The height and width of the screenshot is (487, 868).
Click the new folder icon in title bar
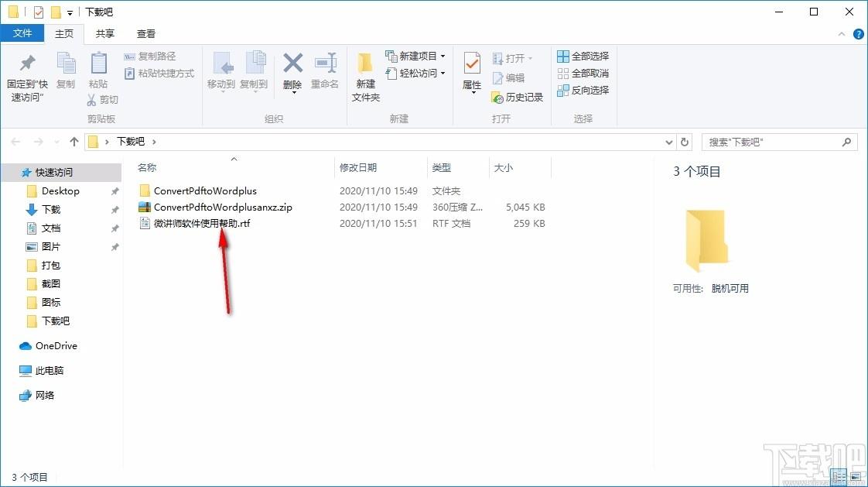point(56,12)
